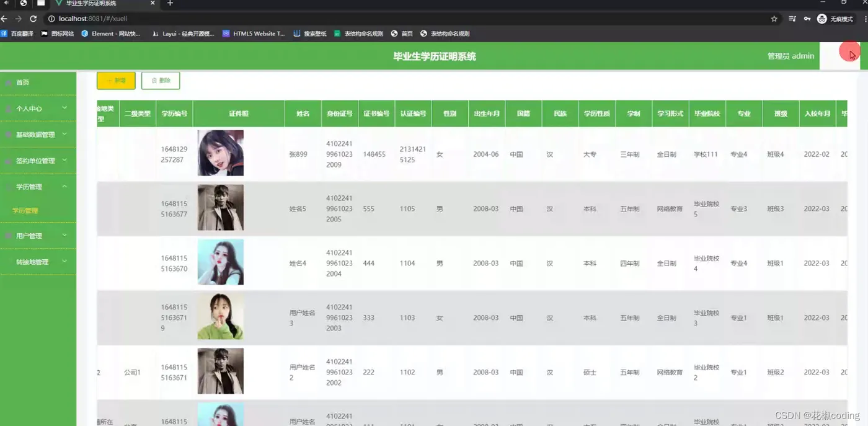868x426 pixels.
Task: Open a new tab with the plus button
Action: pyautogui.click(x=170, y=4)
